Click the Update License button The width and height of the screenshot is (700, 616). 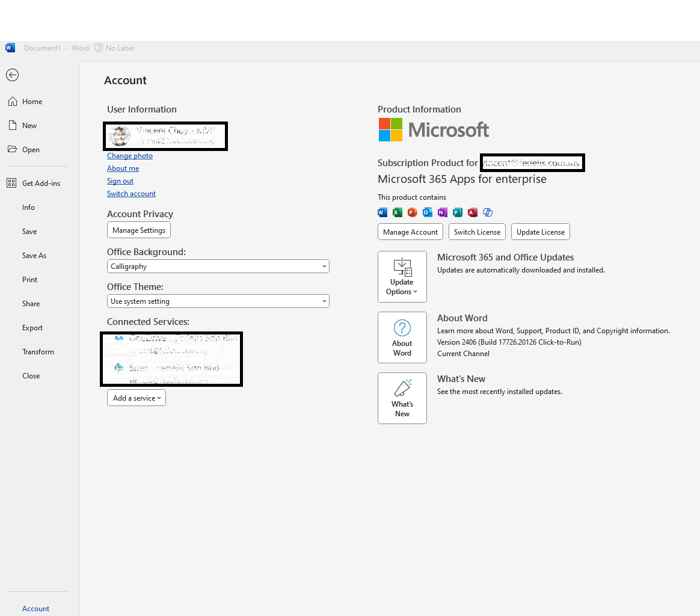click(540, 232)
